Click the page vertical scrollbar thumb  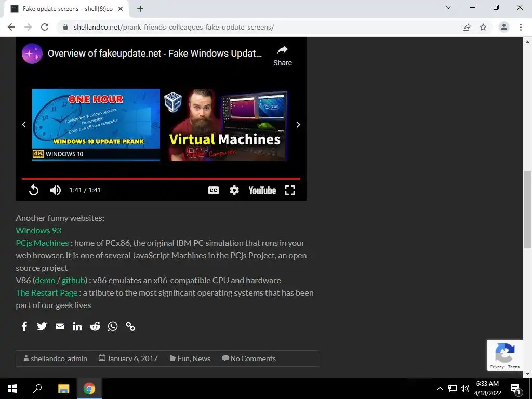coord(527,209)
